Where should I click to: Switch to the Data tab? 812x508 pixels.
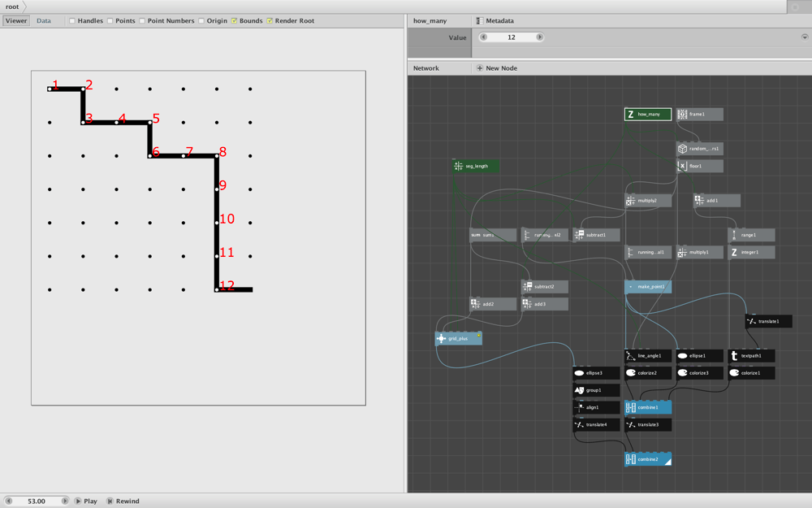coord(44,21)
